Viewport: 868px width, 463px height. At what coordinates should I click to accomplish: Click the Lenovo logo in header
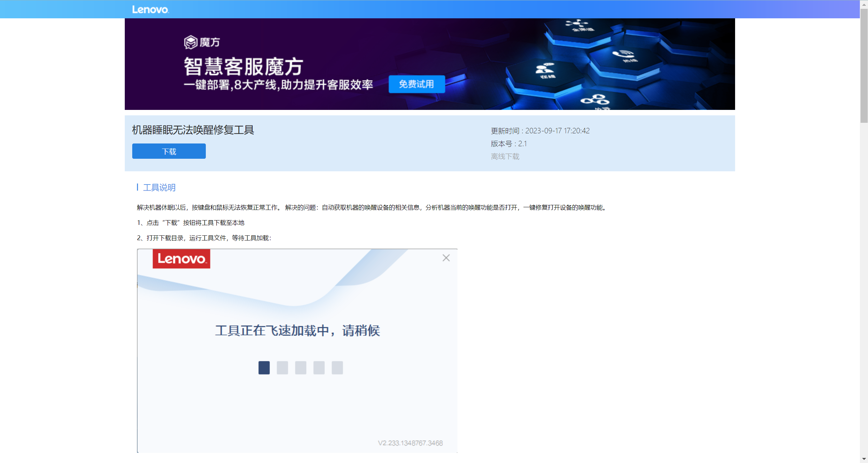pos(150,9)
